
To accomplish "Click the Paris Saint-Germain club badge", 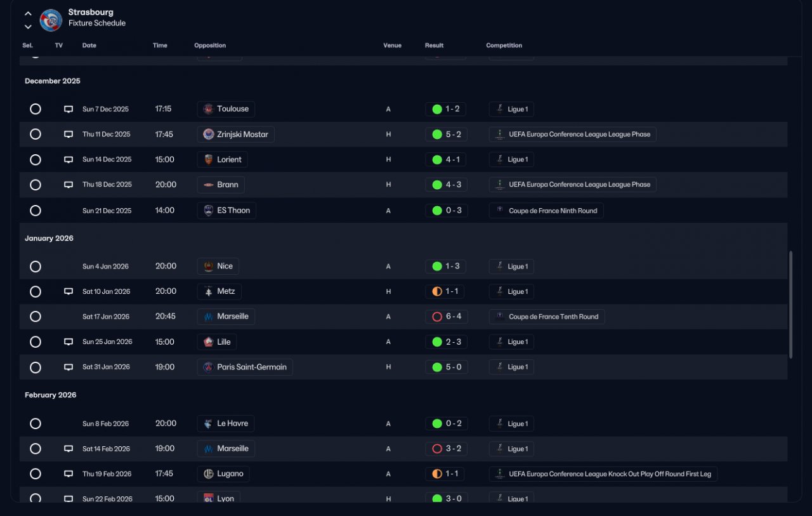I will click(208, 367).
